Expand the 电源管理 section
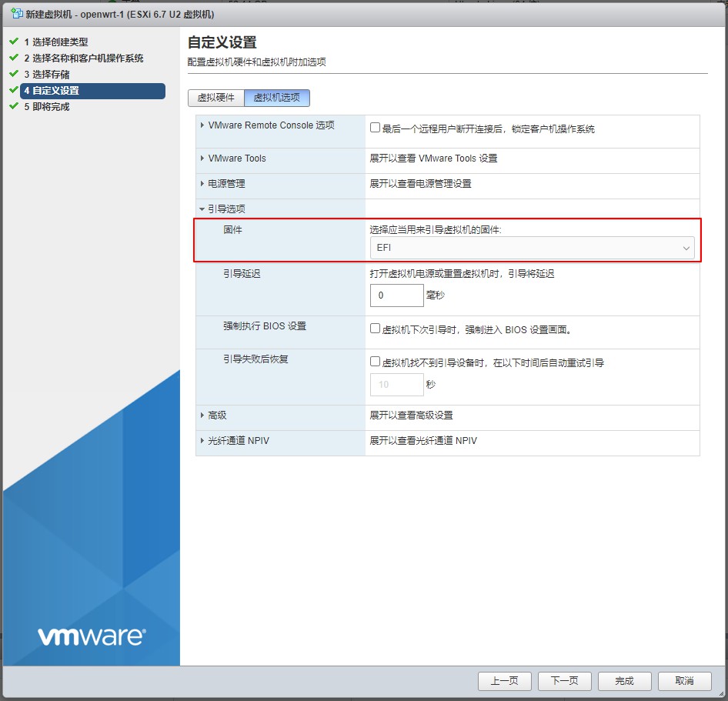The height and width of the screenshot is (701, 728). (x=202, y=184)
